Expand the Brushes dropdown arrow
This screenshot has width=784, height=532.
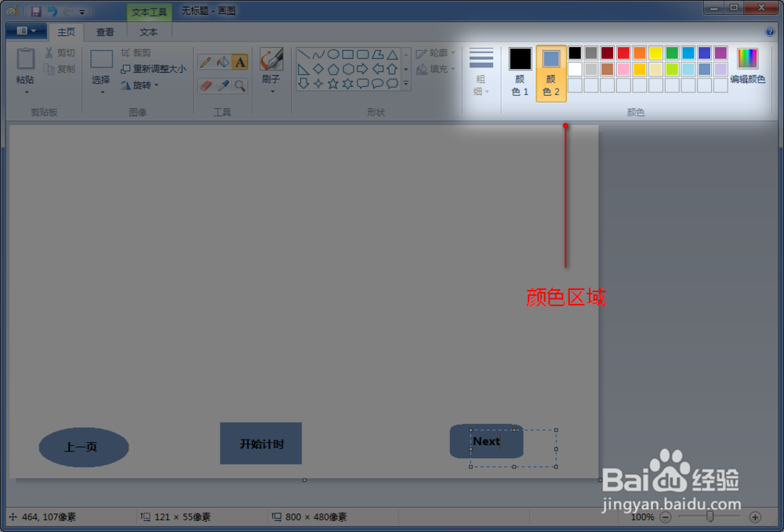tap(272, 92)
